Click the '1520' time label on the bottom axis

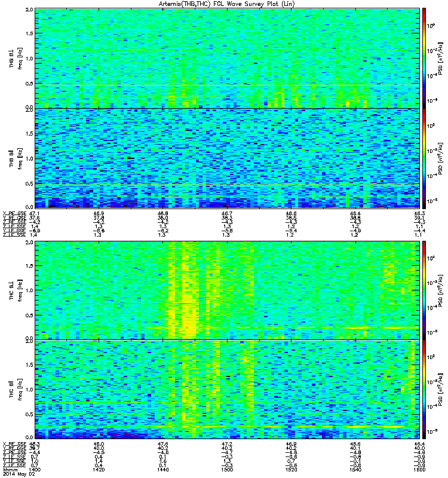[x=291, y=470]
